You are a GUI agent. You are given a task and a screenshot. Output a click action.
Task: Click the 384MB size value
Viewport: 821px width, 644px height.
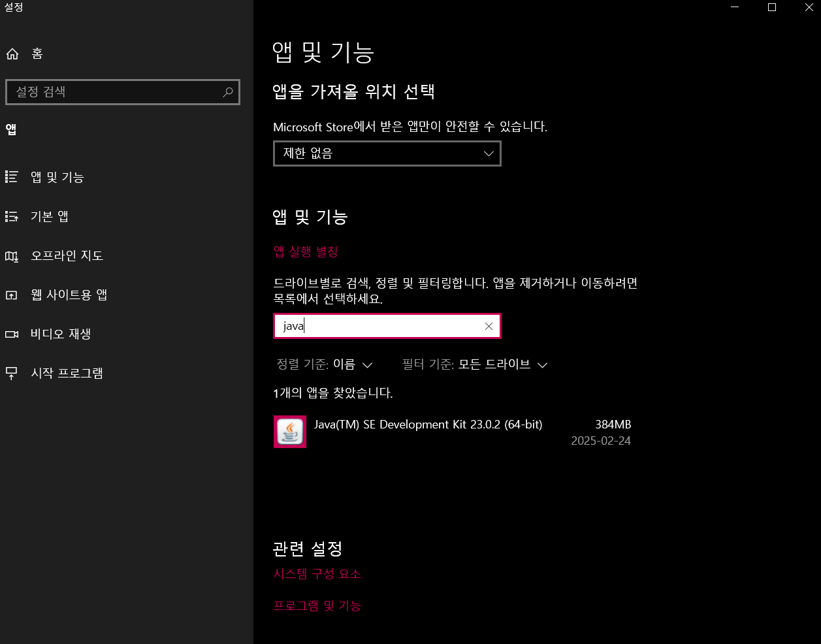(x=613, y=425)
